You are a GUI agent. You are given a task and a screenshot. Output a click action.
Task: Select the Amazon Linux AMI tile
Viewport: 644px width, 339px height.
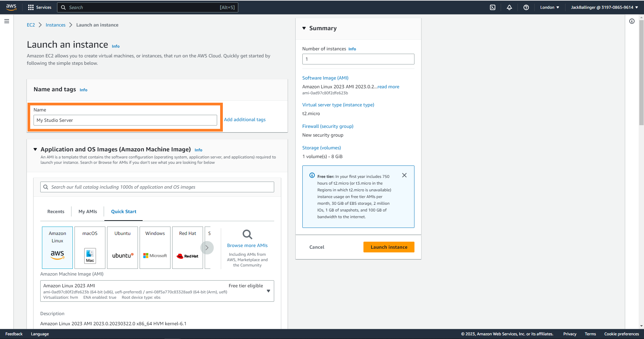tap(57, 247)
